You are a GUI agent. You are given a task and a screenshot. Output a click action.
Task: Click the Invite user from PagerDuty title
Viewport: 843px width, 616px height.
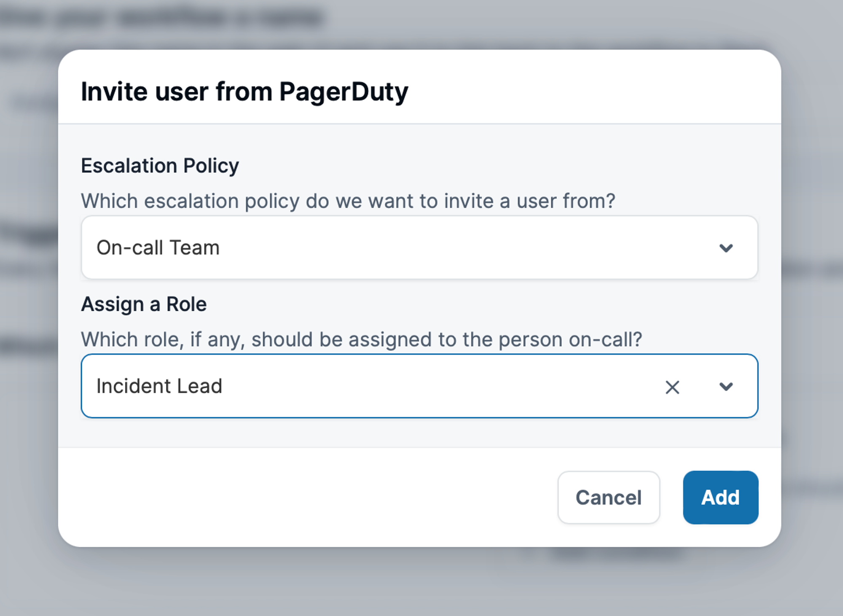244,91
